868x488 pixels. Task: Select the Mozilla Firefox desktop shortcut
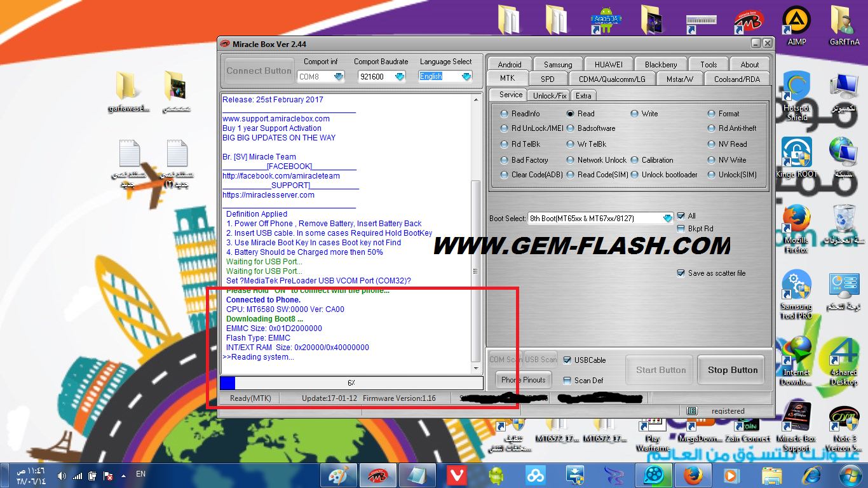[x=797, y=227]
